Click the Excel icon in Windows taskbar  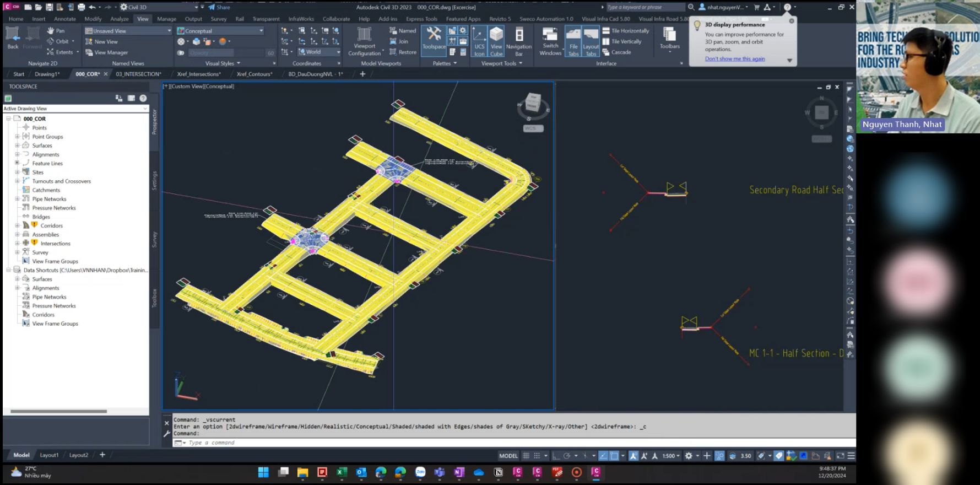pyautogui.click(x=342, y=472)
